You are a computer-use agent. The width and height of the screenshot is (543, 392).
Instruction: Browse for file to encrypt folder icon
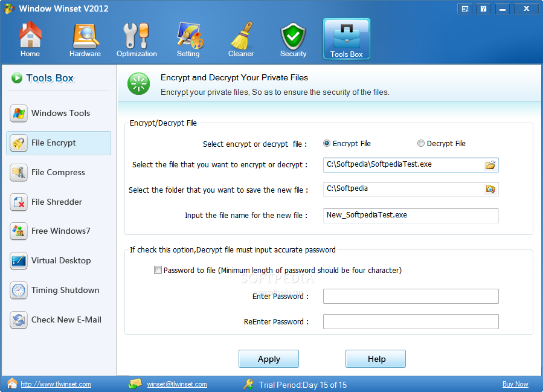[490, 165]
